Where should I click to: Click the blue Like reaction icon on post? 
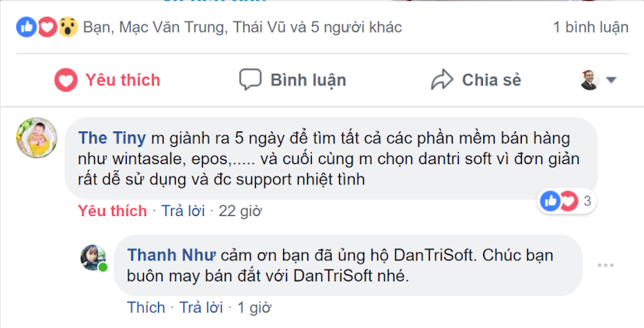click(26, 27)
